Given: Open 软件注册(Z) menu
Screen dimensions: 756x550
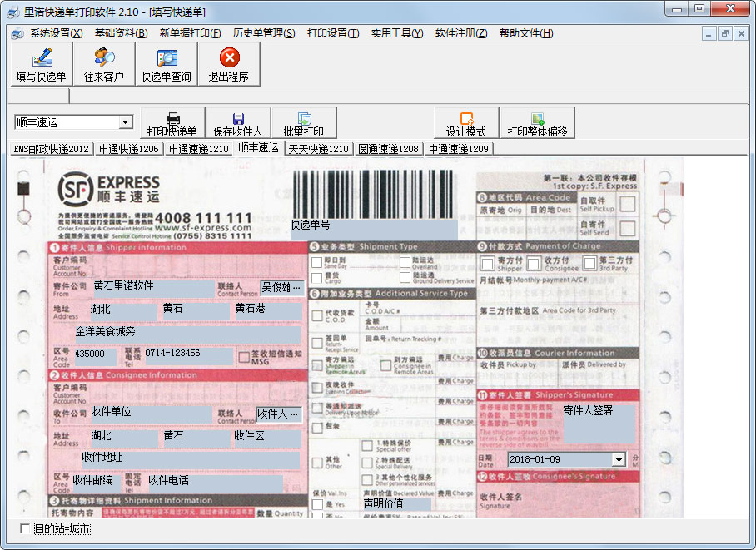Looking at the screenshot, I should point(461,33).
